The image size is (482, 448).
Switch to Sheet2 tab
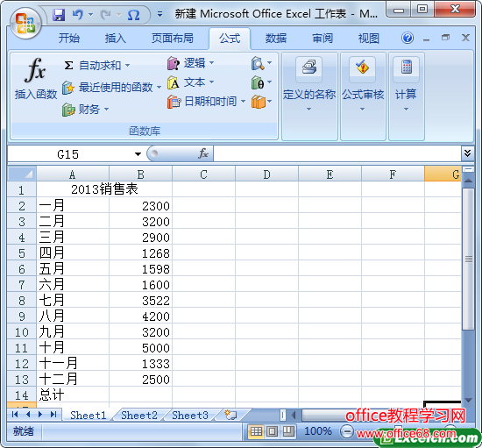click(139, 415)
